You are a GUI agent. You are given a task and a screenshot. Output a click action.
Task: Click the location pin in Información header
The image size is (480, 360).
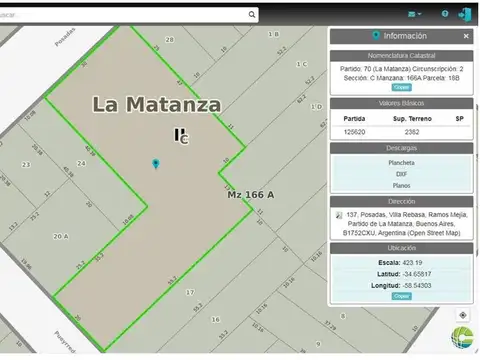(376, 36)
